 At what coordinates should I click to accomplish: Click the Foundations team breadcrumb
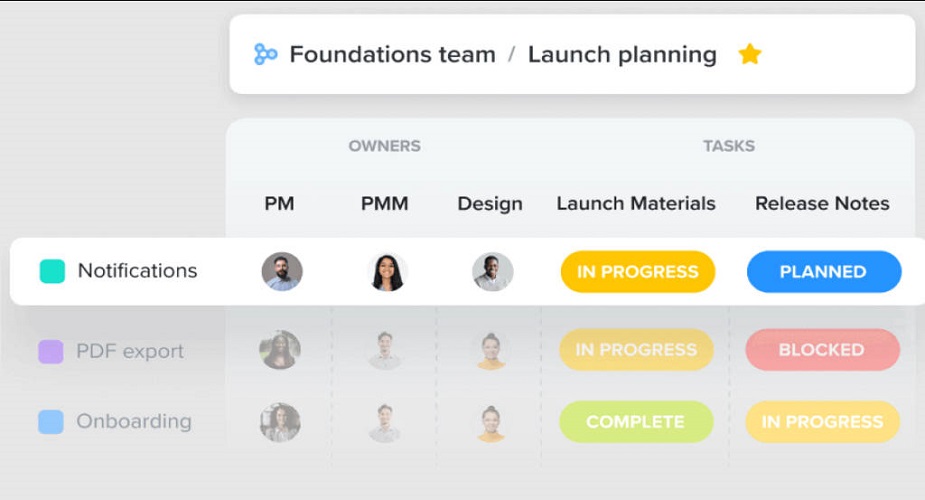click(x=392, y=54)
